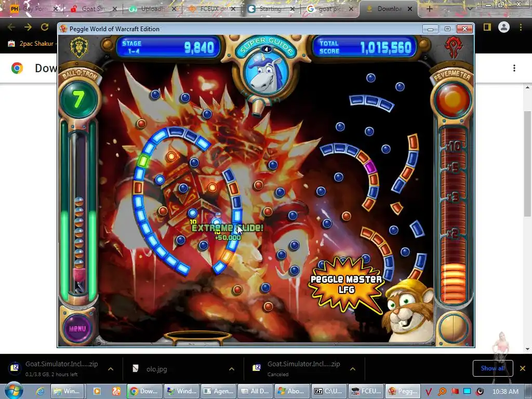
Task: Click the round dial below the Fevermeter
Action: click(453, 328)
